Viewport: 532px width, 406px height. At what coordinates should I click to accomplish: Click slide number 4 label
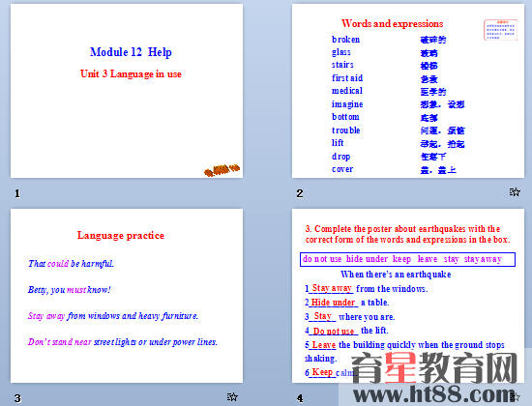coord(300,398)
